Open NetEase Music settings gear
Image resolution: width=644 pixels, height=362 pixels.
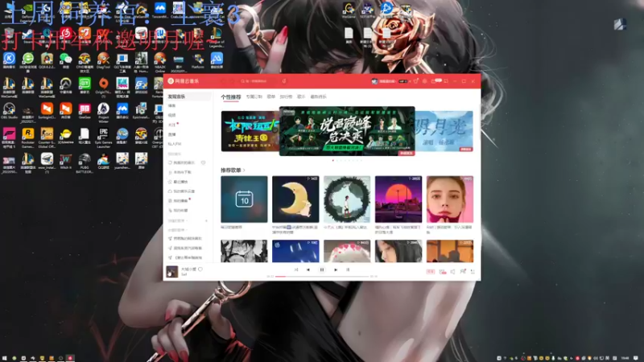click(425, 81)
